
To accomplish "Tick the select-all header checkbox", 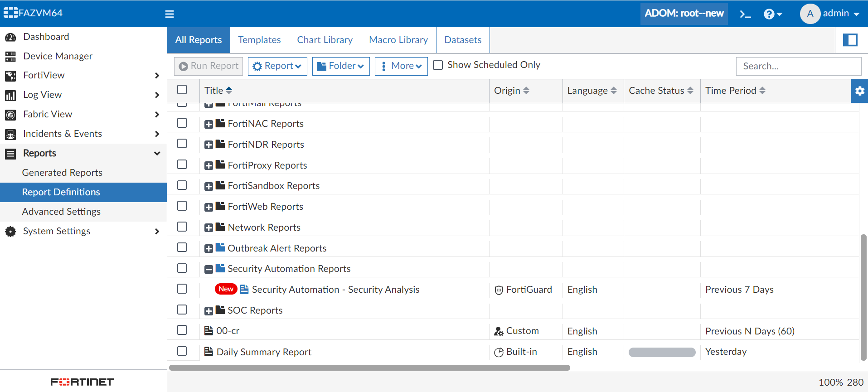I will [x=182, y=90].
